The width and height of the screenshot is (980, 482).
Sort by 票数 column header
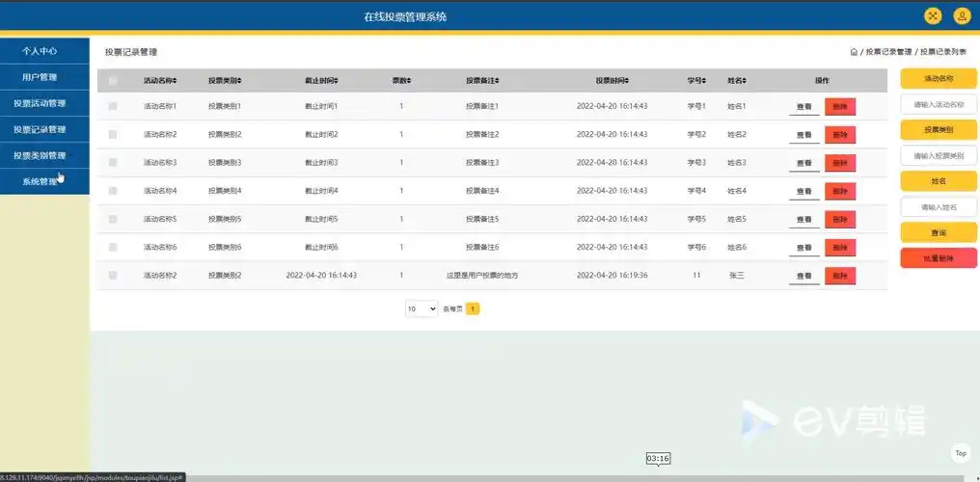tap(401, 81)
